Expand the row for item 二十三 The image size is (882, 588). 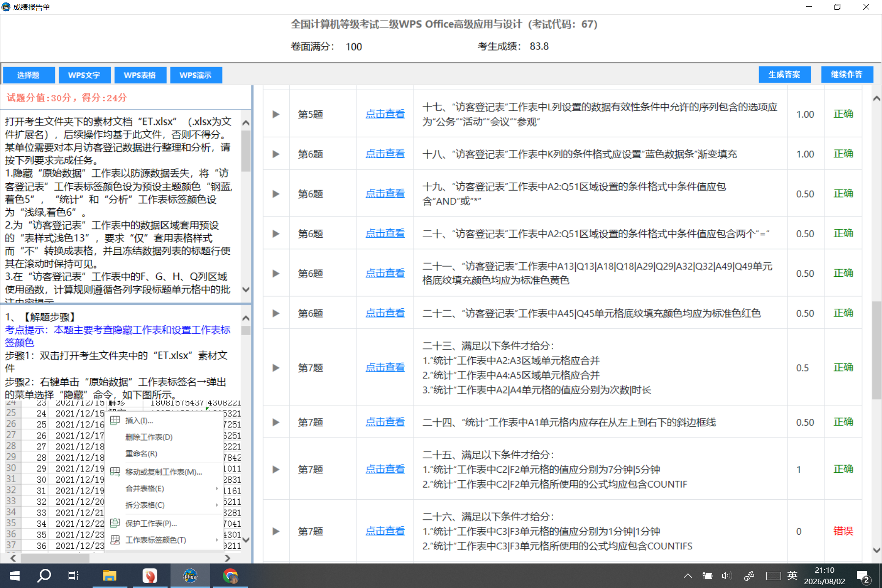pos(276,367)
